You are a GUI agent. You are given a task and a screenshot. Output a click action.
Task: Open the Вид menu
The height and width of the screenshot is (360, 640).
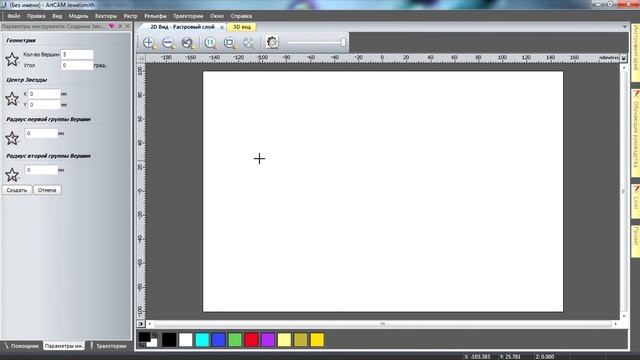click(x=57, y=16)
